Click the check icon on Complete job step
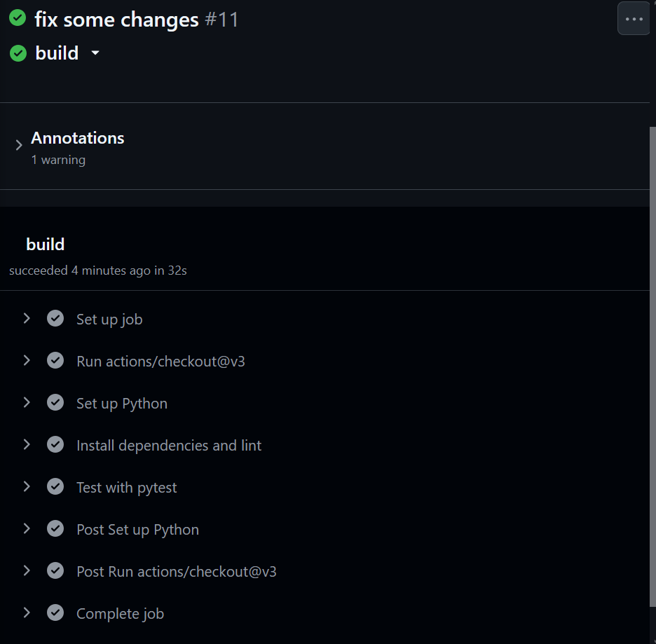This screenshot has width=656, height=644. click(55, 612)
